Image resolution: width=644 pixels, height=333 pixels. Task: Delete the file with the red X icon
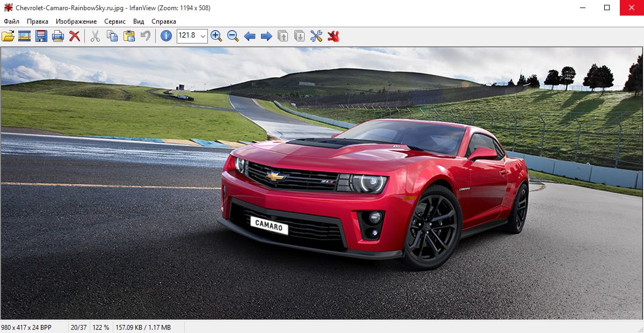tap(74, 36)
